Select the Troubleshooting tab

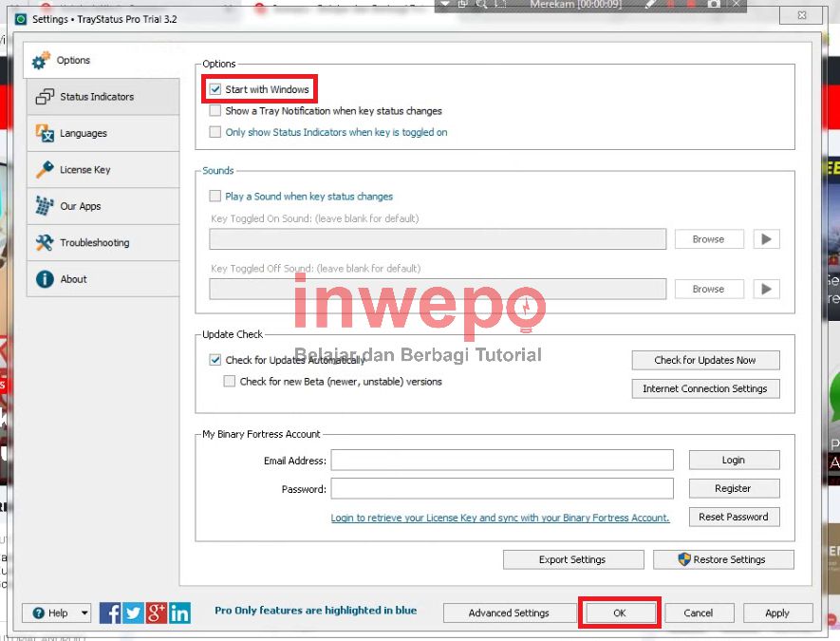coord(103,243)
